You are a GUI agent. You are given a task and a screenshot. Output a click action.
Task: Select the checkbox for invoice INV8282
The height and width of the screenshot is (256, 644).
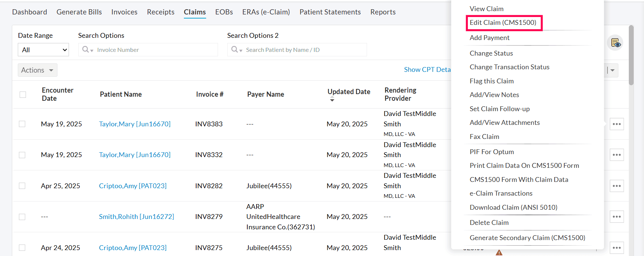22,186
